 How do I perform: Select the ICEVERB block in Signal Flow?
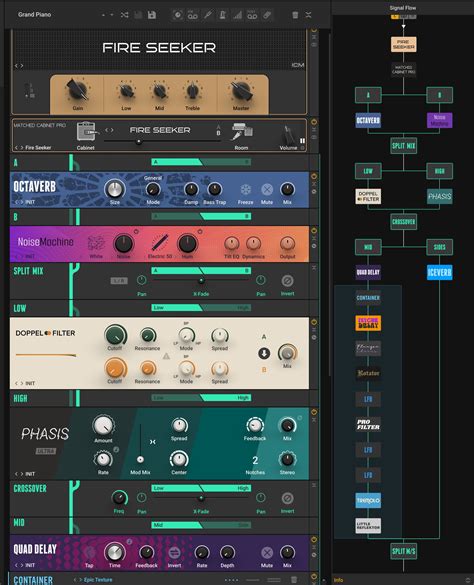[439, 272]
